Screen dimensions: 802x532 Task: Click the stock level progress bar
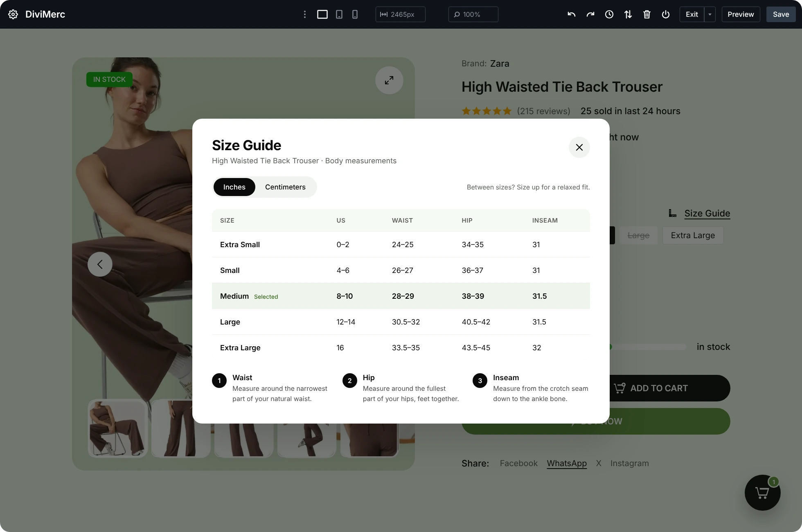point(648,347)
